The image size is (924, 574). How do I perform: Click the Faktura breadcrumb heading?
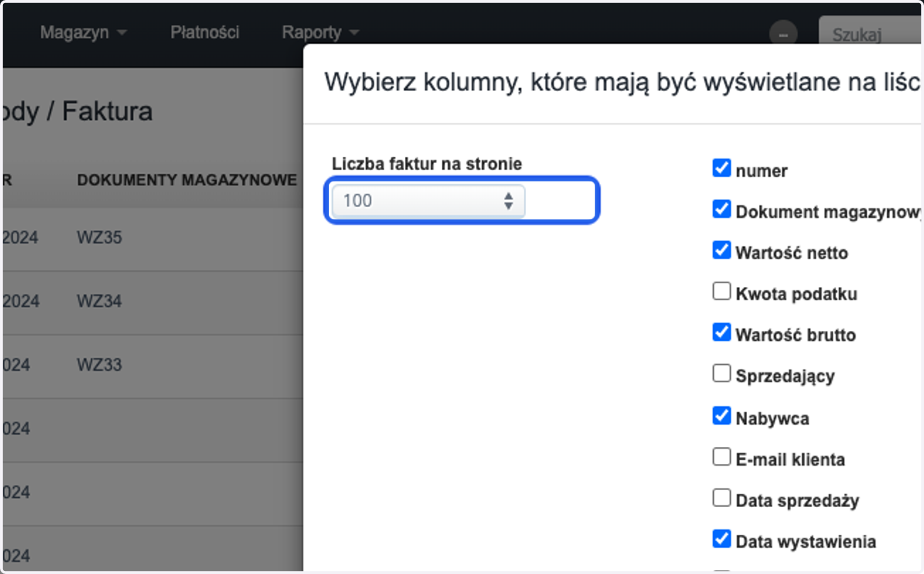coord(107,112)
